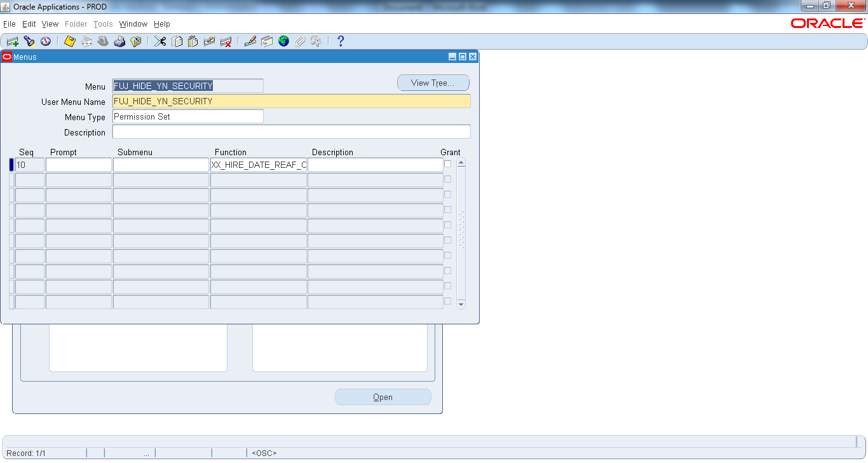Click the menu entries scrollbar down arrow

pos(461,304)
